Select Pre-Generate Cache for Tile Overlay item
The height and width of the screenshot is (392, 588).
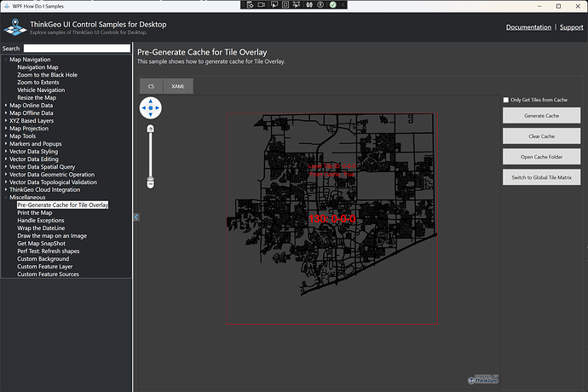coord(62,205)
